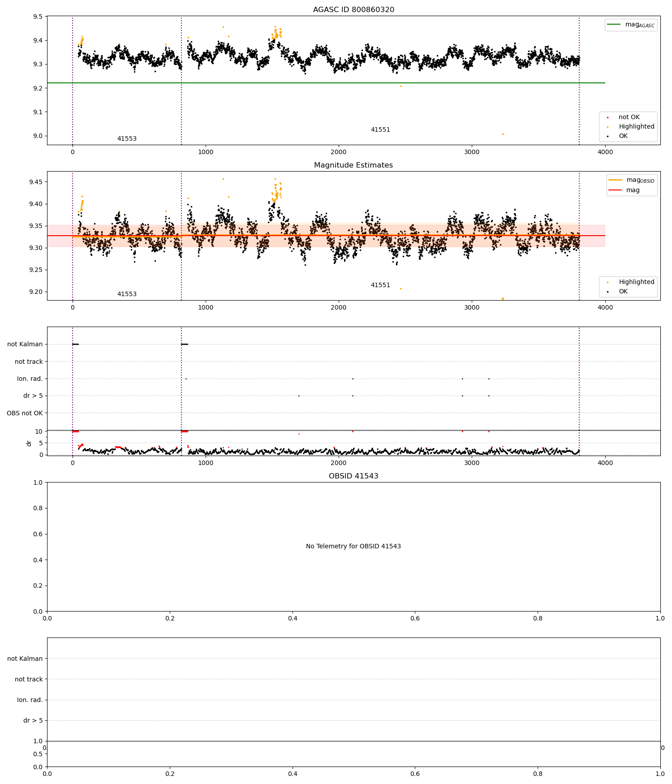Click 'not Kalman' label in the third panel
The height and width of the screenshot is (784, 672).
tap(25, 345)
